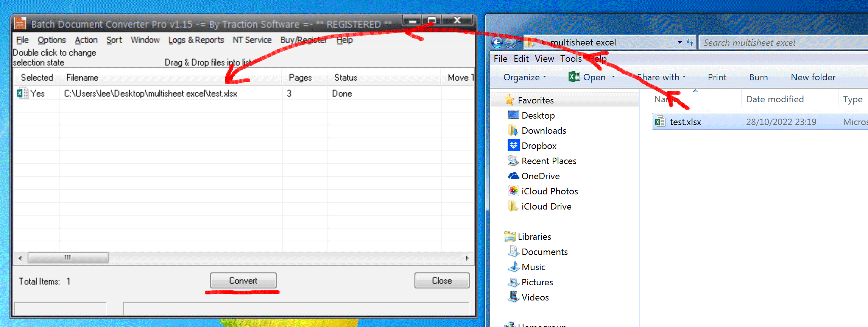The width and height of the screenshot is (868, 327).
Task: Click the left scroll arrow of file list
Action: pos(20,258)
